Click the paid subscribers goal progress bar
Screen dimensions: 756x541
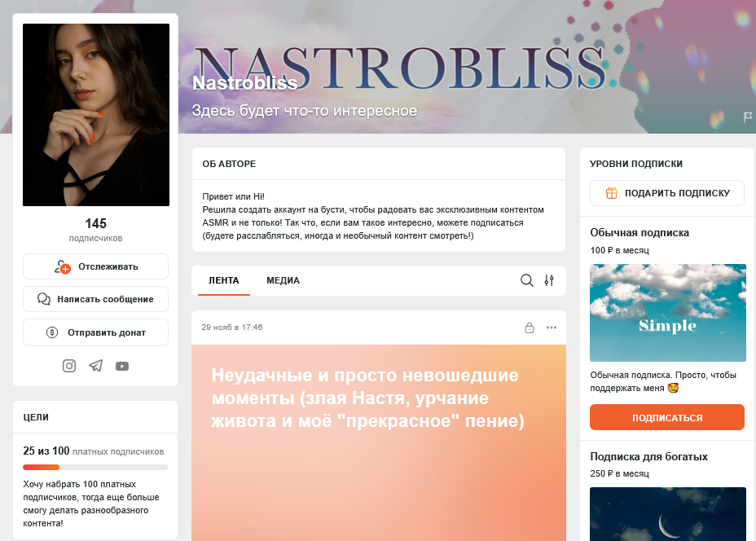(x=95, y=467)
